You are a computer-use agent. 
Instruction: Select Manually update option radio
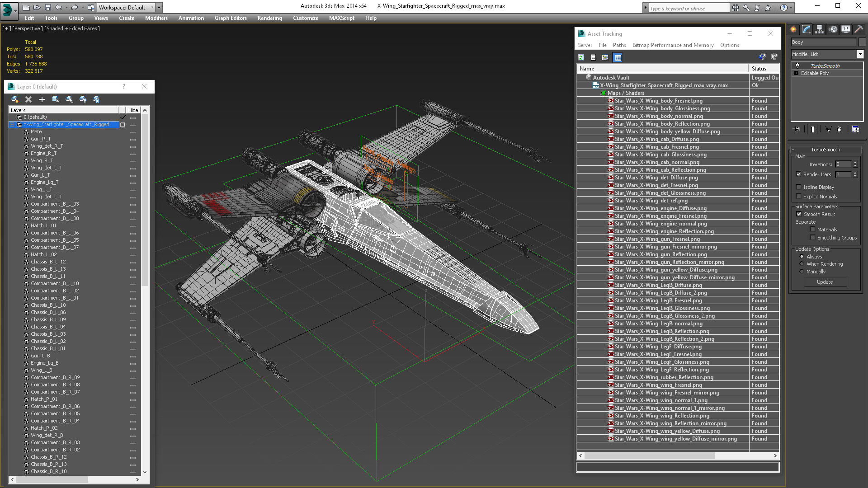802,272
